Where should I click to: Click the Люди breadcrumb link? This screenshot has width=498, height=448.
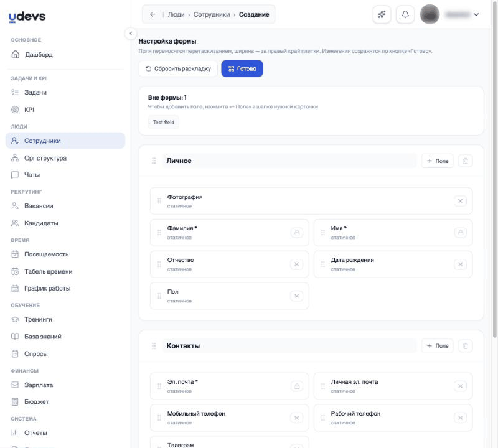(176, 14)
